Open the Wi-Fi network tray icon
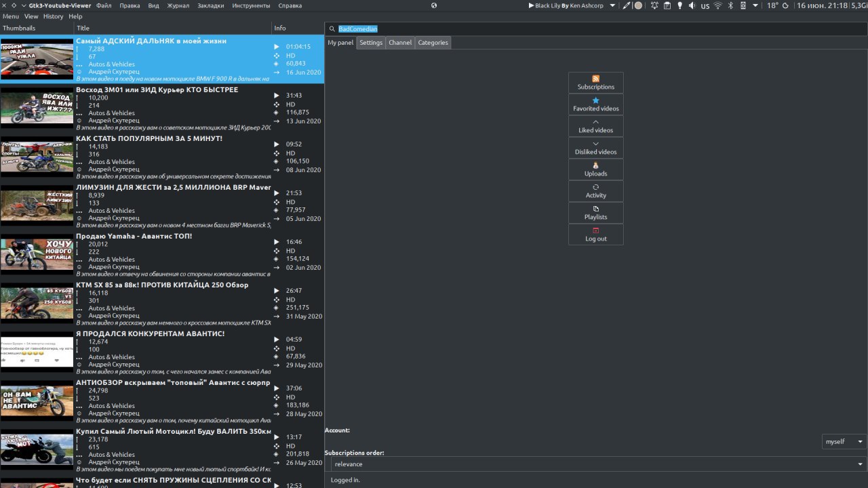868x488 pixels. (x=718, y=5)
